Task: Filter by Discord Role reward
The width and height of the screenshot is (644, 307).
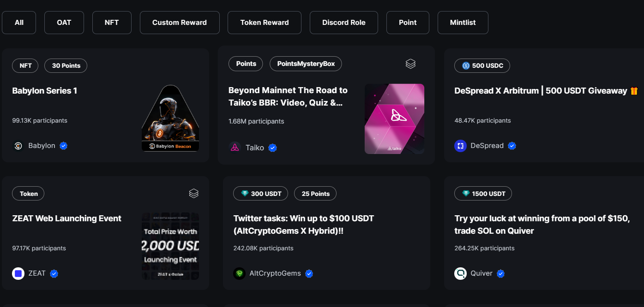Action: pyautogui.click(x=344, y=23)
